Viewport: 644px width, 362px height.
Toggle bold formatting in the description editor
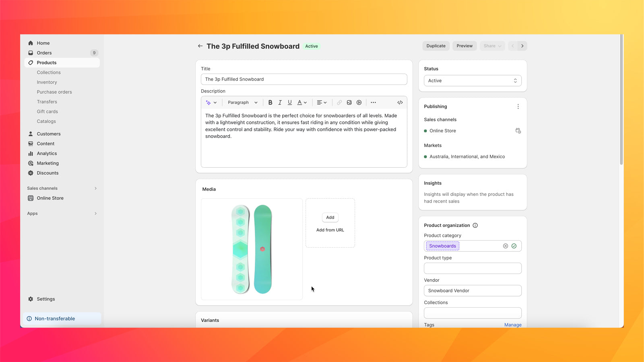[270, 102]
